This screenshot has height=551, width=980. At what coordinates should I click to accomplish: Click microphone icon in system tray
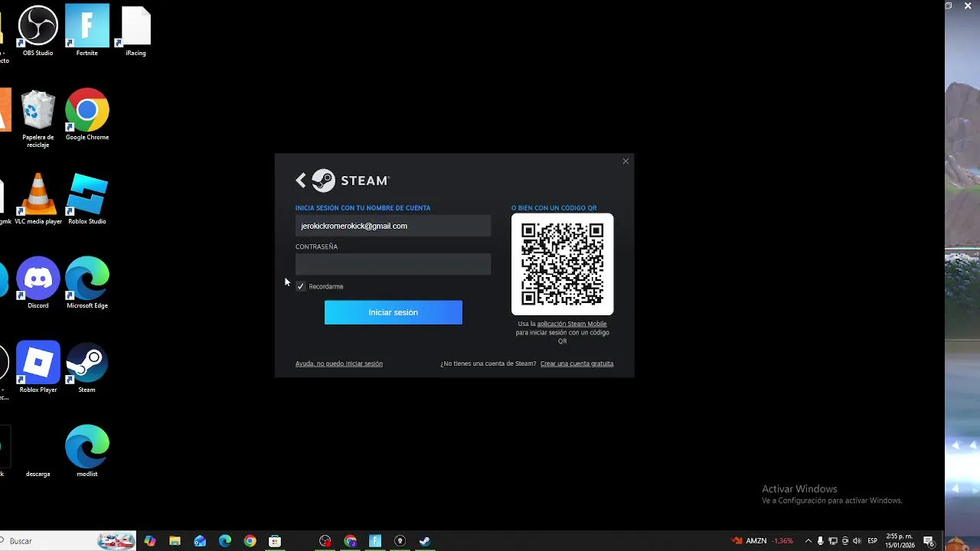coord(821,541)
